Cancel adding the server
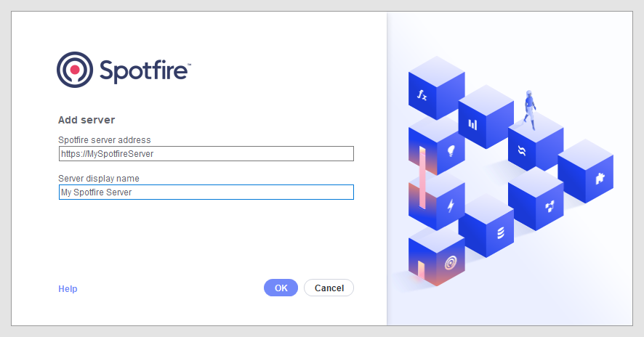The height and width of the screenshot is (337, 644). pos(329,288)
